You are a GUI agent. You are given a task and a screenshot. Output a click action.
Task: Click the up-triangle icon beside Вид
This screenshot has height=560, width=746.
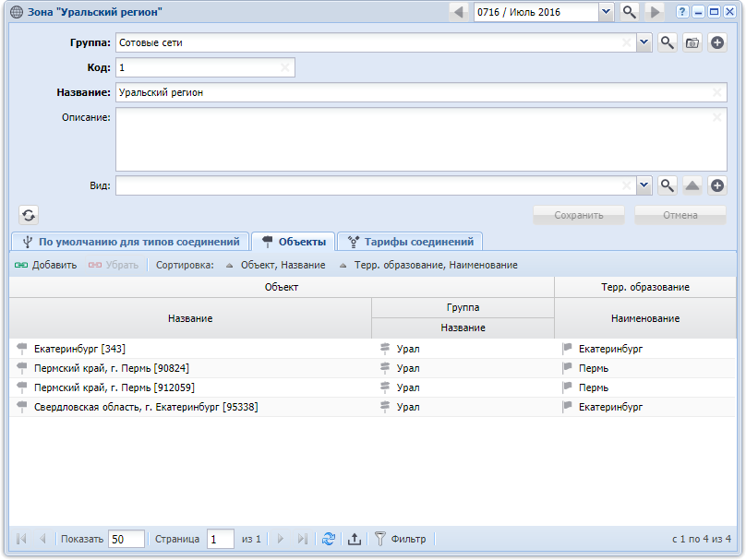[x=692, y=185]
